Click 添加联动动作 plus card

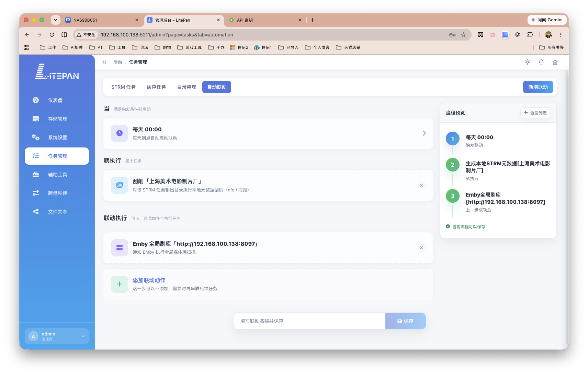pos(268,284)
